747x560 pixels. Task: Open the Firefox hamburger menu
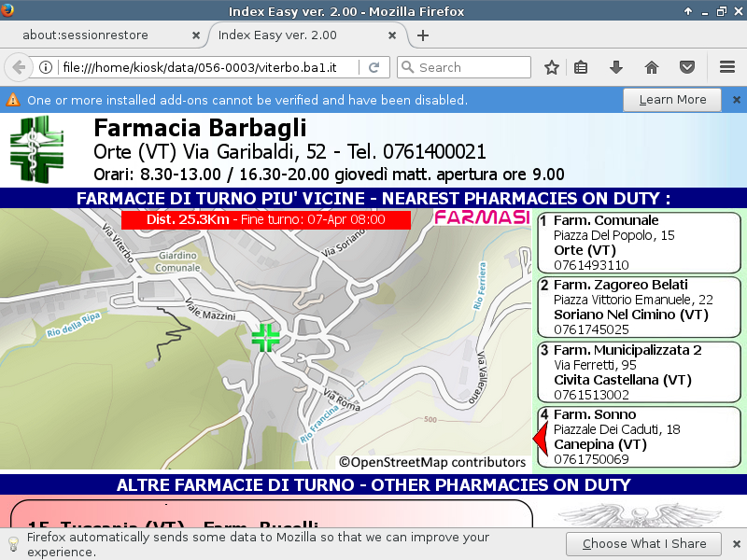727,67
